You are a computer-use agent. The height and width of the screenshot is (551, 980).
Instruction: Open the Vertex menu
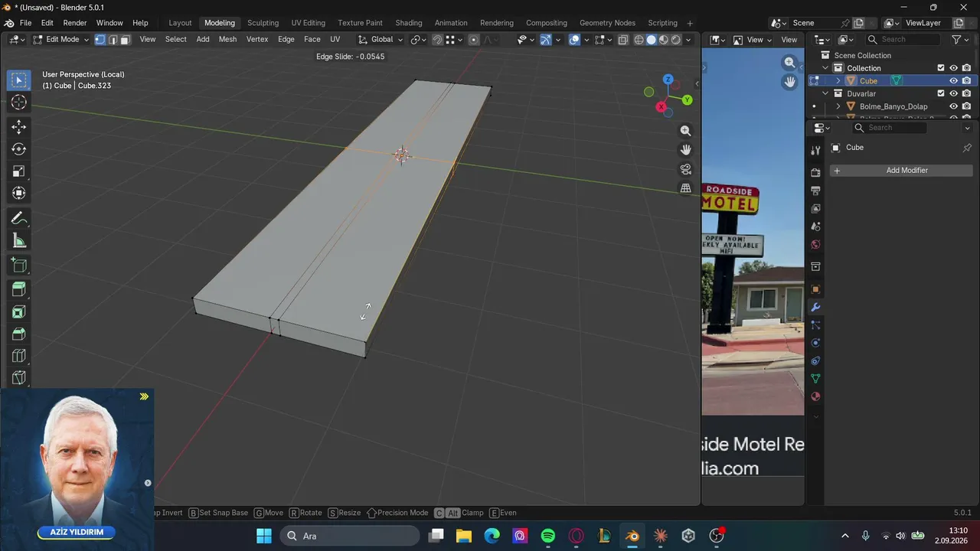coord(257,40)
